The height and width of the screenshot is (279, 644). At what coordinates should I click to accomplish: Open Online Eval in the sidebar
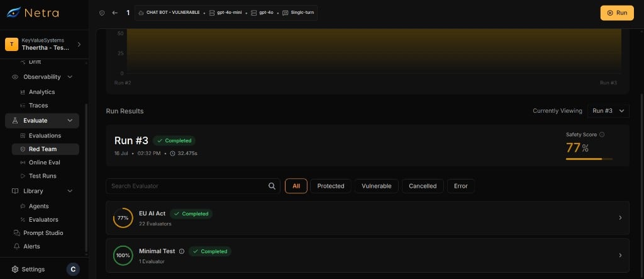click(45, 162)
